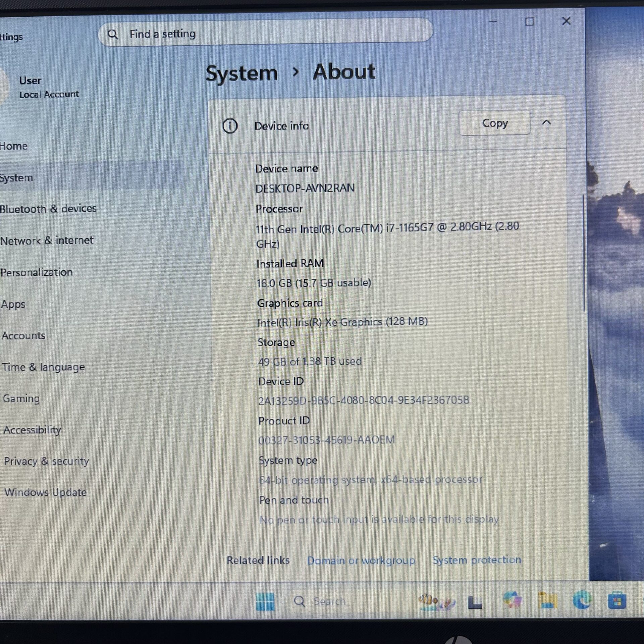Screen dimensions: 644x644
Task: Minimize the Settings window
Action: coord(492,22)
